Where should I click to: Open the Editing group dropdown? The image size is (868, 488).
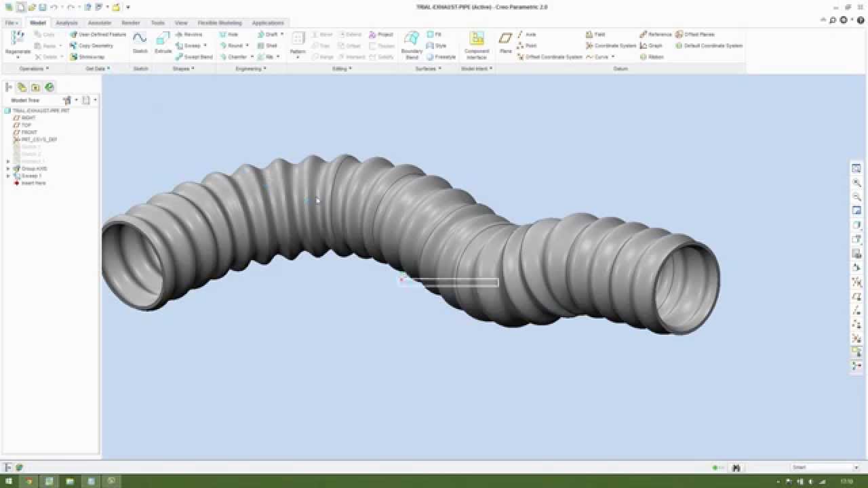click(x=342, y=68)
